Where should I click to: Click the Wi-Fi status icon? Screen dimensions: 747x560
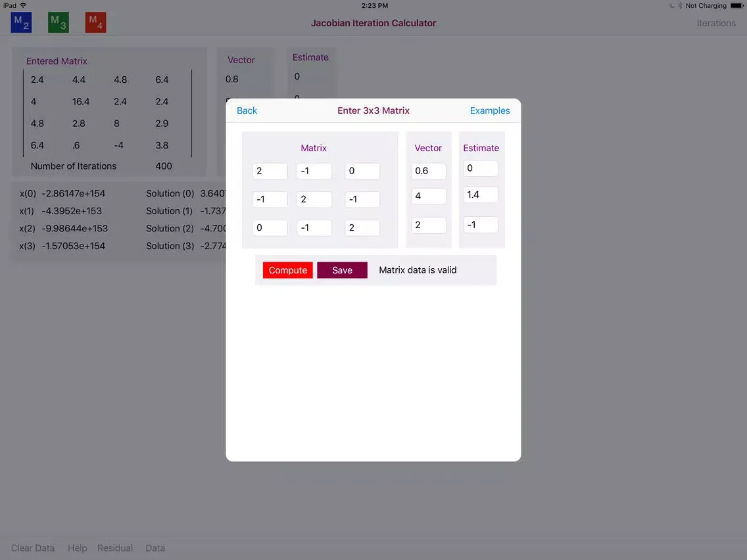click(x=23, y=5)
